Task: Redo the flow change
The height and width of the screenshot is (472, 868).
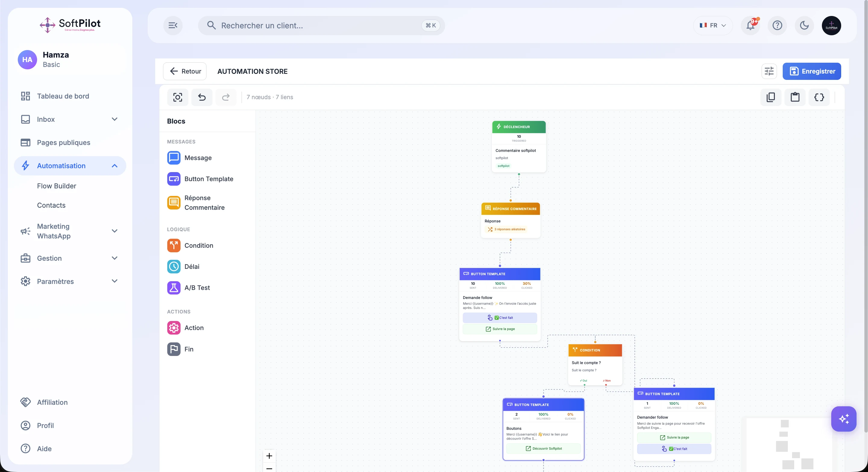Action: tap(226, 97)
